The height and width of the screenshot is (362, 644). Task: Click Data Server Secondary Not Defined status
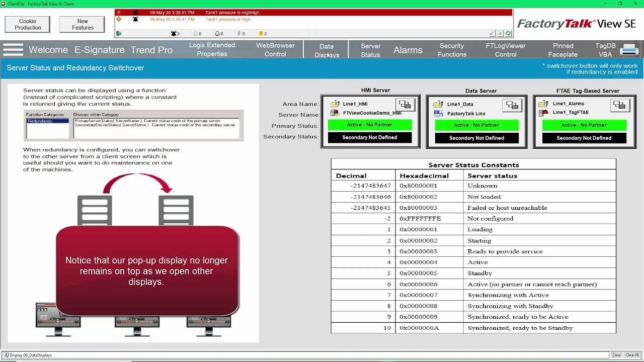coord(476,138)
